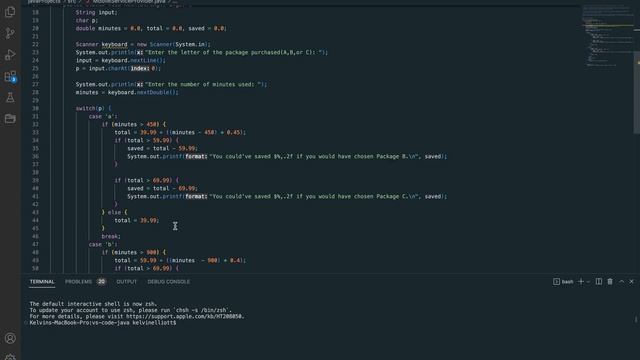Click the problems count badge 20
This screenshot has height=360, width=640.
coord(101,282)
